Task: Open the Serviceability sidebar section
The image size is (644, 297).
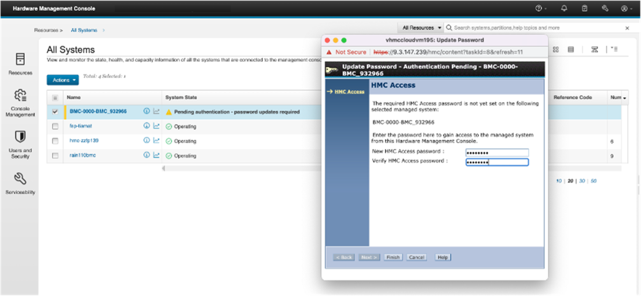Action: (x=20, y=183)
